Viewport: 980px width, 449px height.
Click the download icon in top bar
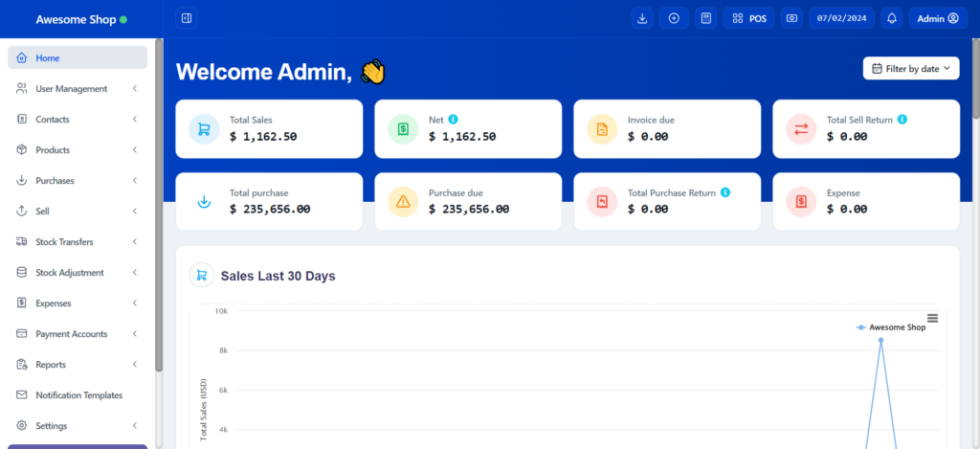pyautogui.click(x=642, y=18)
